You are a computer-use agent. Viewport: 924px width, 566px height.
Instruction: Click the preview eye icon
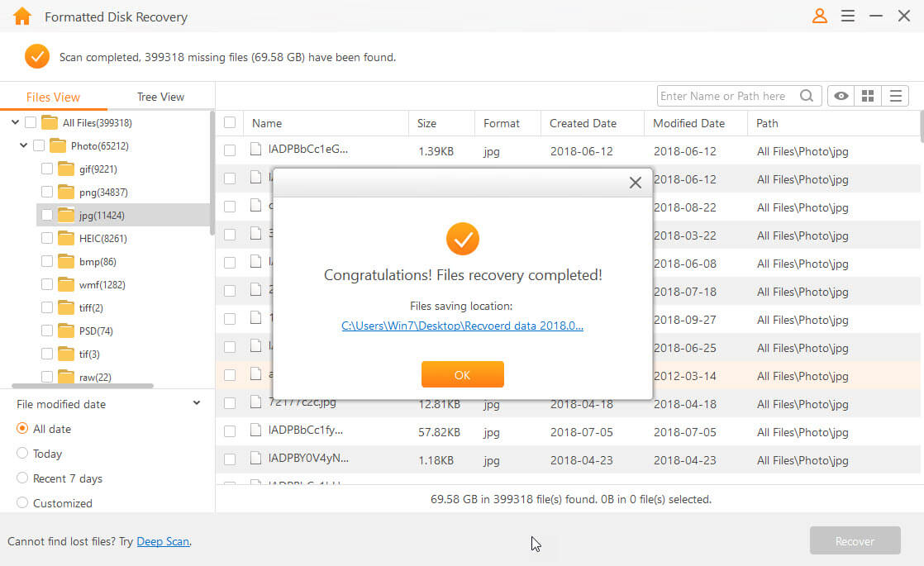841,96
